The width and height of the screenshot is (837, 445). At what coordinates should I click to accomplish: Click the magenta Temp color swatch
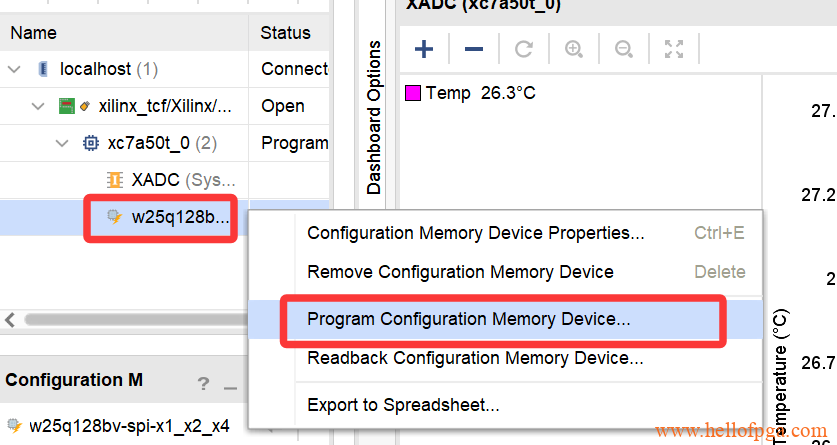pyautogui.click(x=412, y=93)
